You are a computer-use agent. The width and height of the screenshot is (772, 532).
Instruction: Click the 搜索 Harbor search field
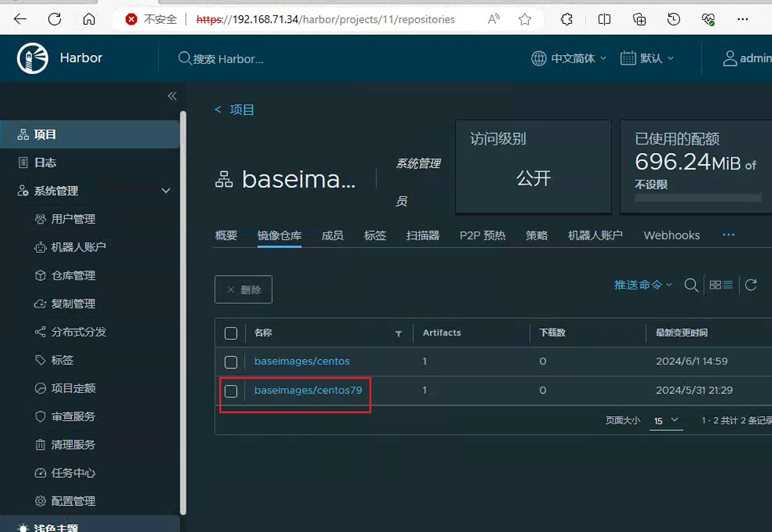pos(228,59)
